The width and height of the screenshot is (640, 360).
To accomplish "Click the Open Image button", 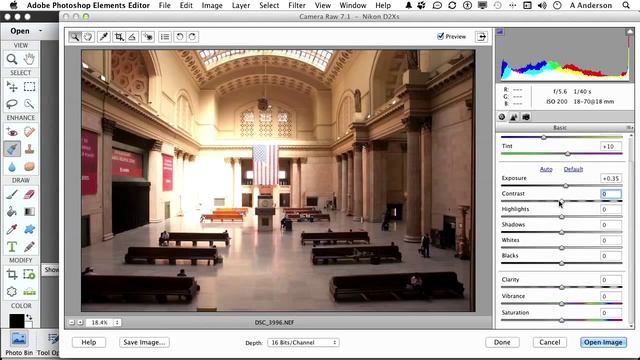I will coord(603,342).
